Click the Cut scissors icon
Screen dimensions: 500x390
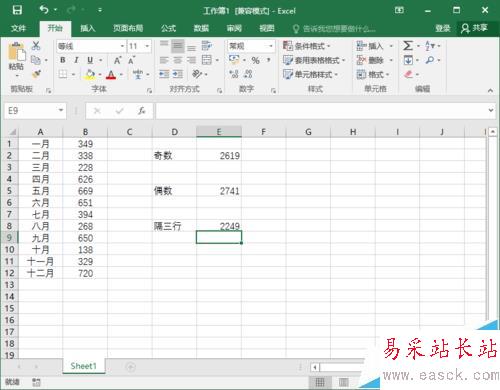[36, 46]
